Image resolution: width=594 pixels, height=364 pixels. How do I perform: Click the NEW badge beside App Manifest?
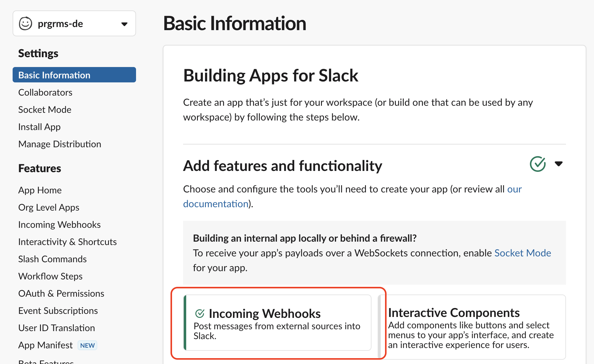click(87, 345)
